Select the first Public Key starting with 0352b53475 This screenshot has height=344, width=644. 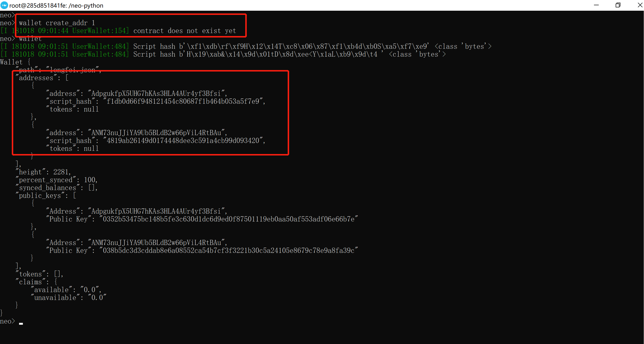(x=228, y=219)
